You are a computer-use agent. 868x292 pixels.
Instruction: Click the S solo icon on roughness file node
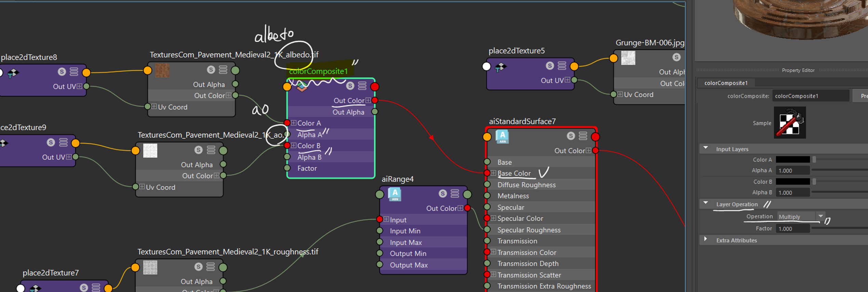tap(198, 266)
